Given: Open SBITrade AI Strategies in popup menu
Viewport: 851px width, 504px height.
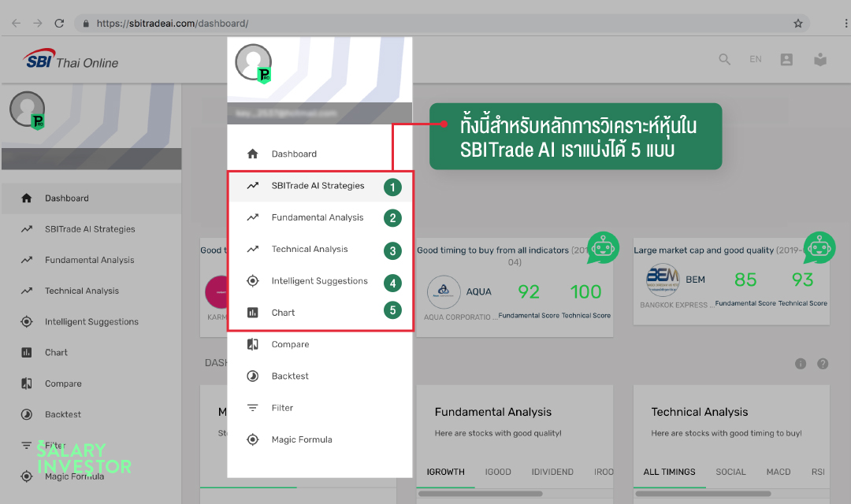Looking at the screenshot, I should pos(318,186).
